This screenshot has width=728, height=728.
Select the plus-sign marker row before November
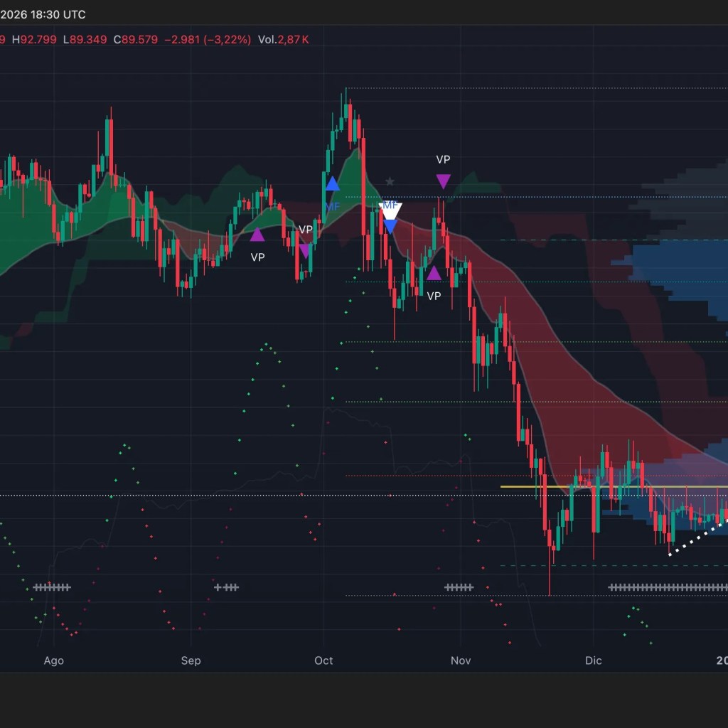point(459,587)
